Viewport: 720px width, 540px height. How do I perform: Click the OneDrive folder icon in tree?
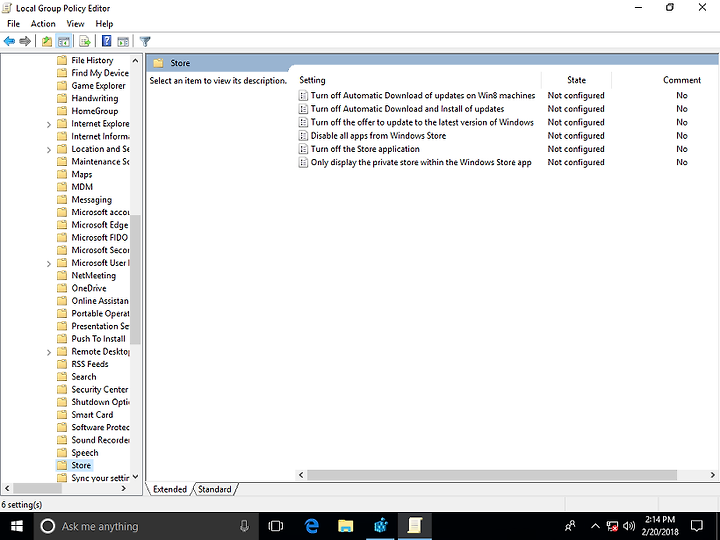pos(62,288)
